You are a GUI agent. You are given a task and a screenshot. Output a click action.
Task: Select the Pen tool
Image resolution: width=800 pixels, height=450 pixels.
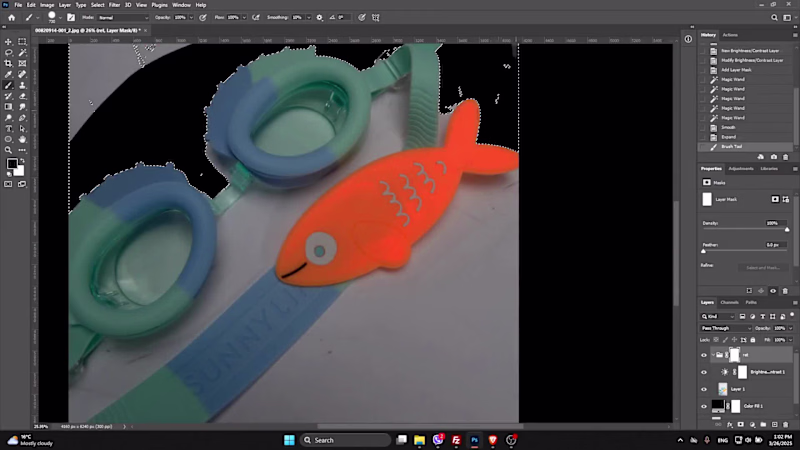[x=22, y=118]
